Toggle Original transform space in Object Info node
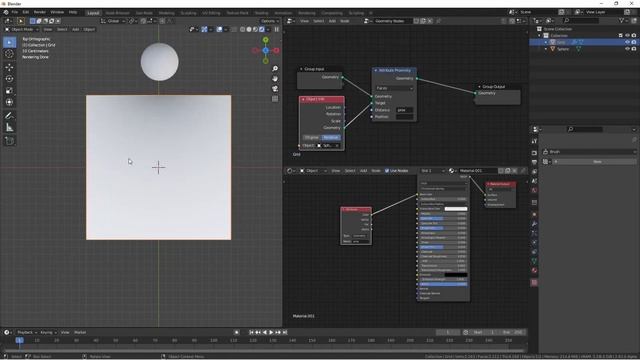This screenshot has height=360, width=640. [x=312, y=138]
